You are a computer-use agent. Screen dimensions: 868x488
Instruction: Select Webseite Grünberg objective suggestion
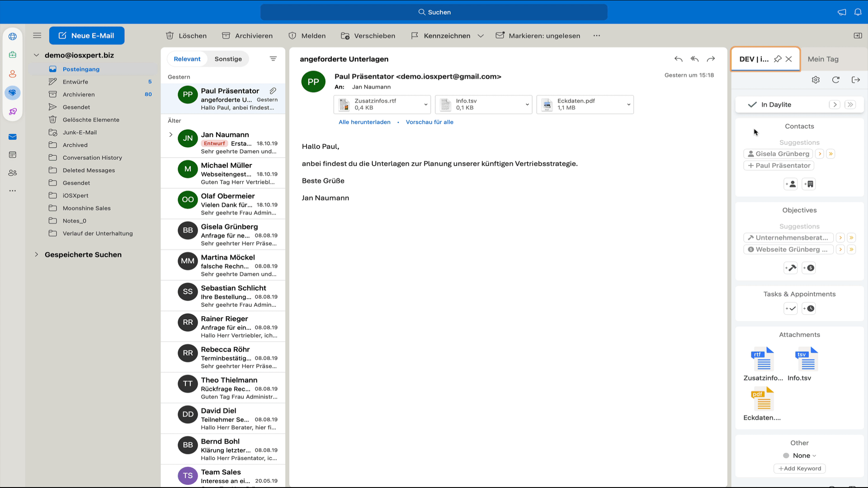(788, 249)
